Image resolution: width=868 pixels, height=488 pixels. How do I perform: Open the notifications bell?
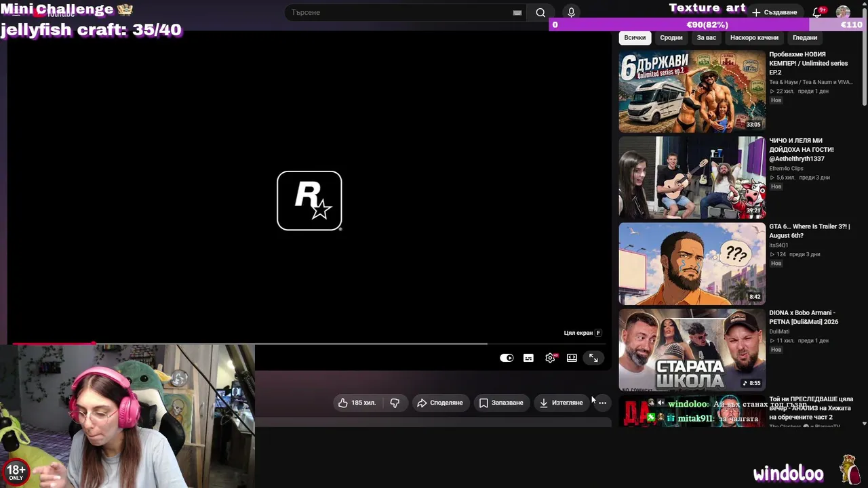(x=817, y=12)
